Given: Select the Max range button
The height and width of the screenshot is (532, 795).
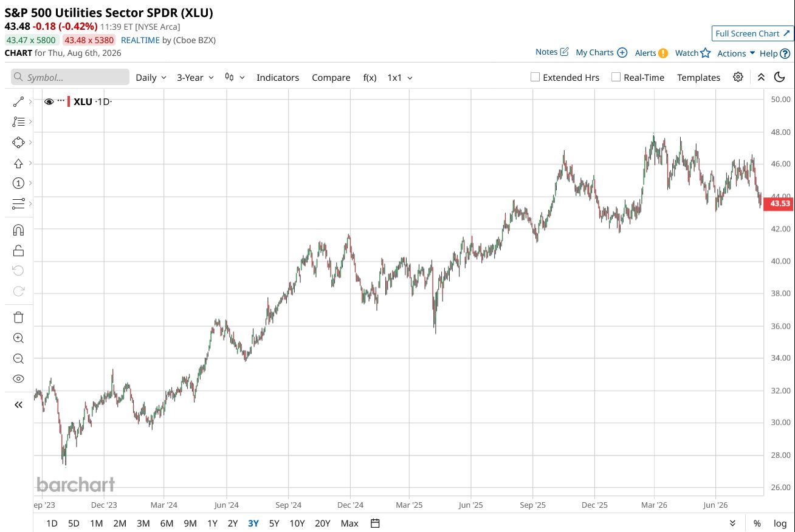Looking at the screenshot, I should (349, 523).
